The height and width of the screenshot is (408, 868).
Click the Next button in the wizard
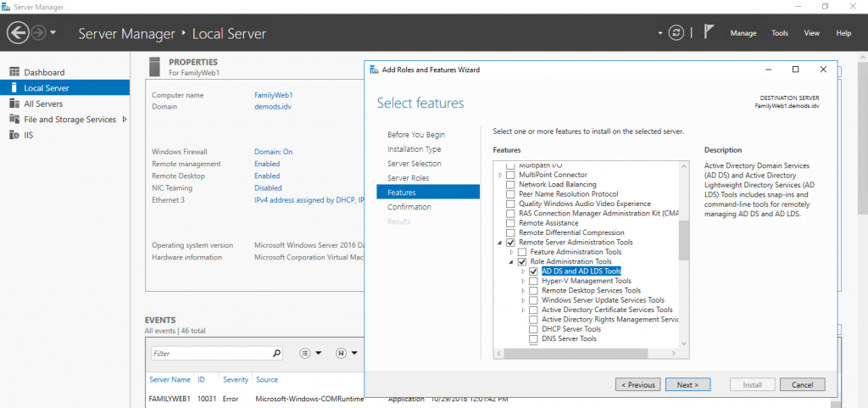687,385
